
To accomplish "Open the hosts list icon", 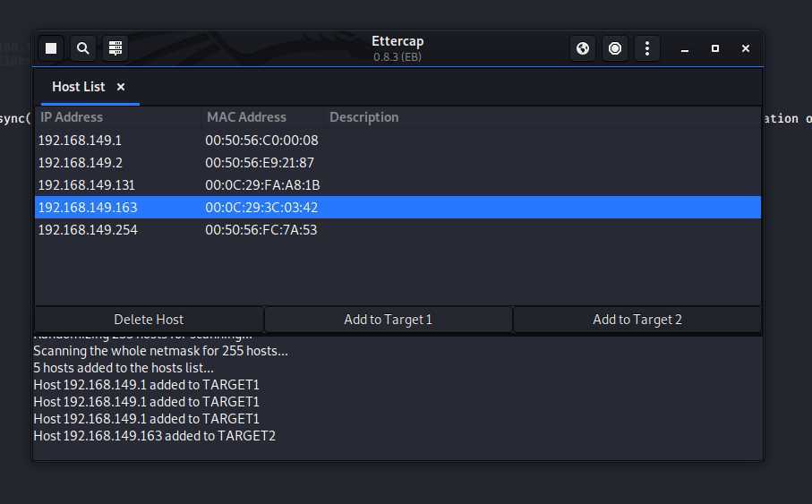I will tap(115, 48).
